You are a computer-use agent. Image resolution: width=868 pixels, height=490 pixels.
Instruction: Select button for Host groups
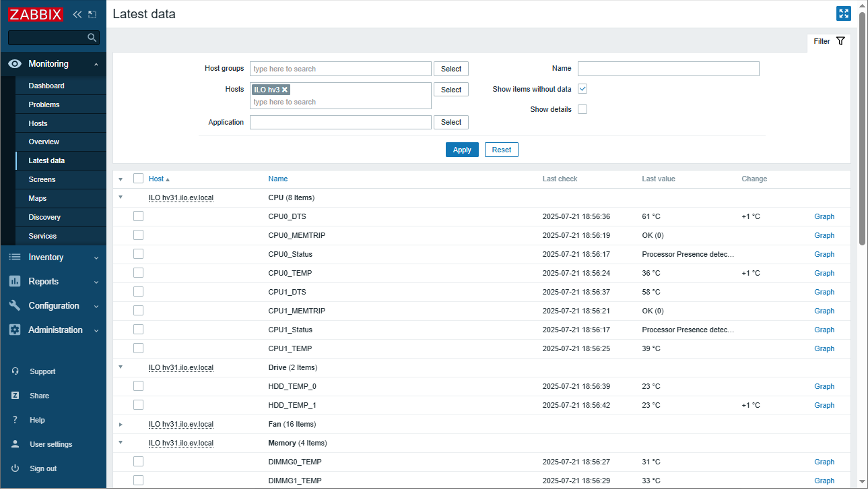tap(451, 69)
